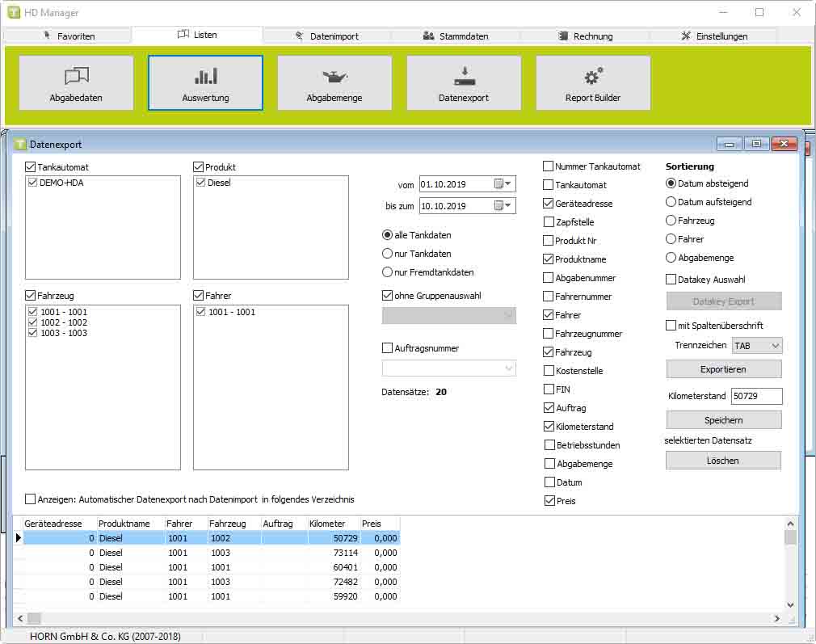Image resolution: width=816 pixels, height=644 pixels.
Task: Choose 'Datum aufsteigend' sorting option
Action: (x=671, y=202)
